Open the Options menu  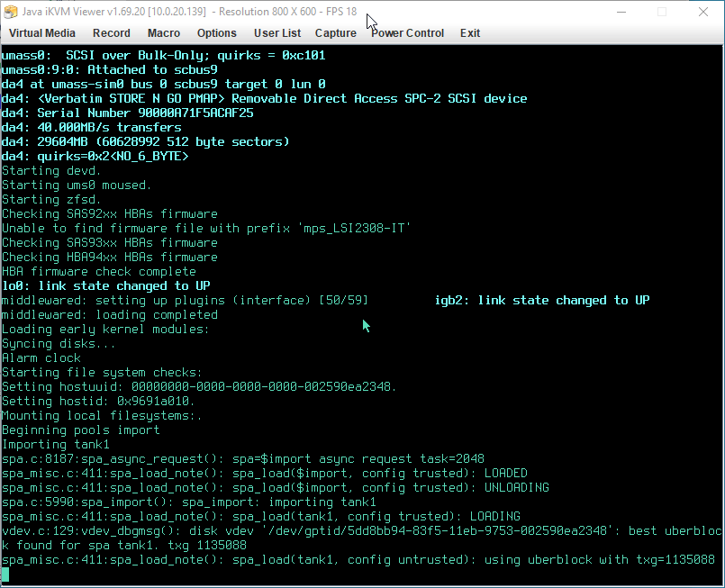(x=216, y=33)
